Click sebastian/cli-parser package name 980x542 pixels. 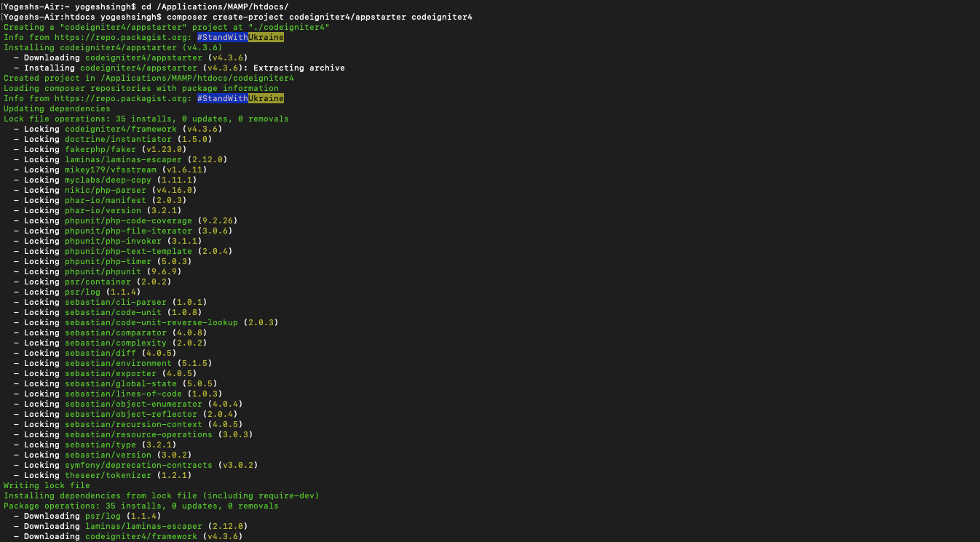click(116, 302)
